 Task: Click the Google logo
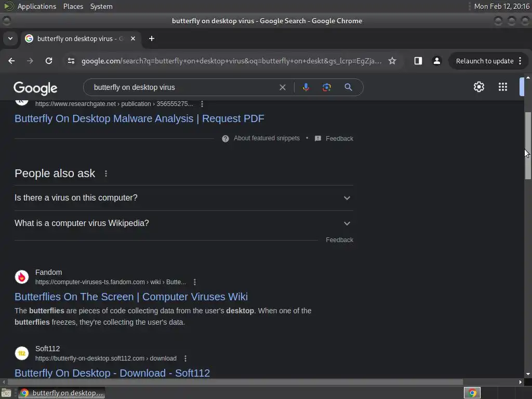click(x=35, y=88)
